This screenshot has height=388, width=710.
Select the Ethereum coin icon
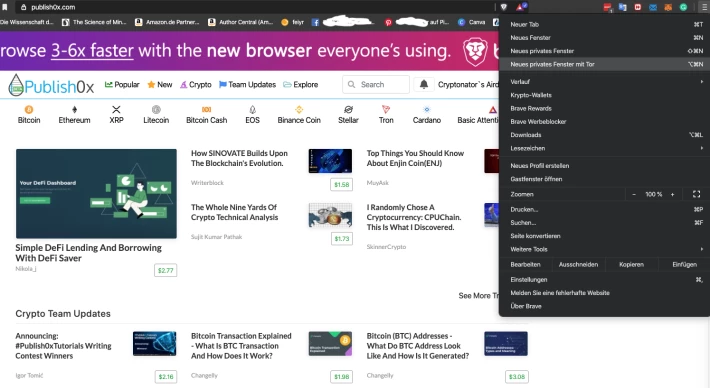tap(74, 110)
